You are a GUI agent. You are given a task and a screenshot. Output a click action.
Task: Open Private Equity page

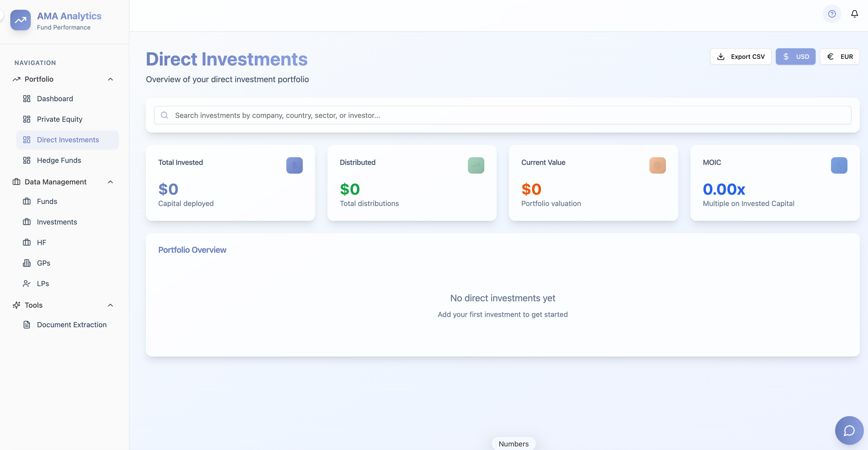[67, 119]
